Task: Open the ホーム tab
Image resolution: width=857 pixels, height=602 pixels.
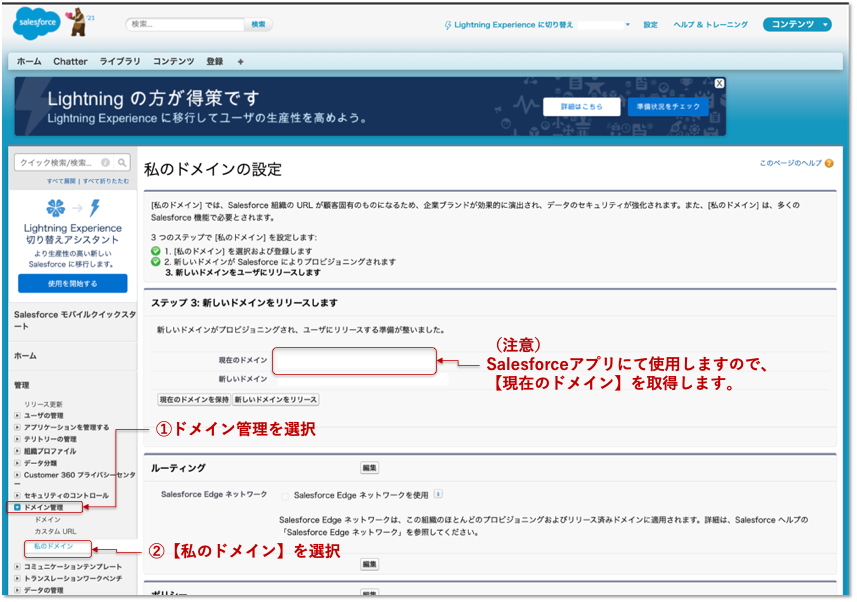Action: click(29, 62)
